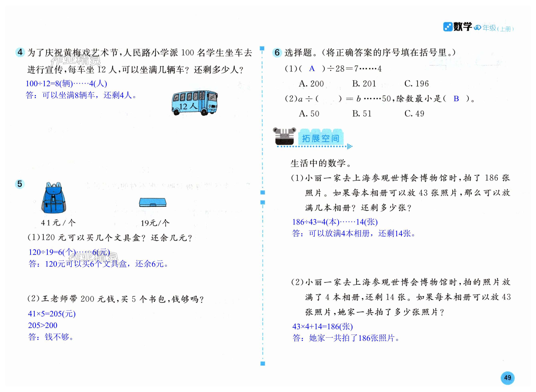536x392 pixels.
Task: Click the blue pencil case image
Action: 153,202
